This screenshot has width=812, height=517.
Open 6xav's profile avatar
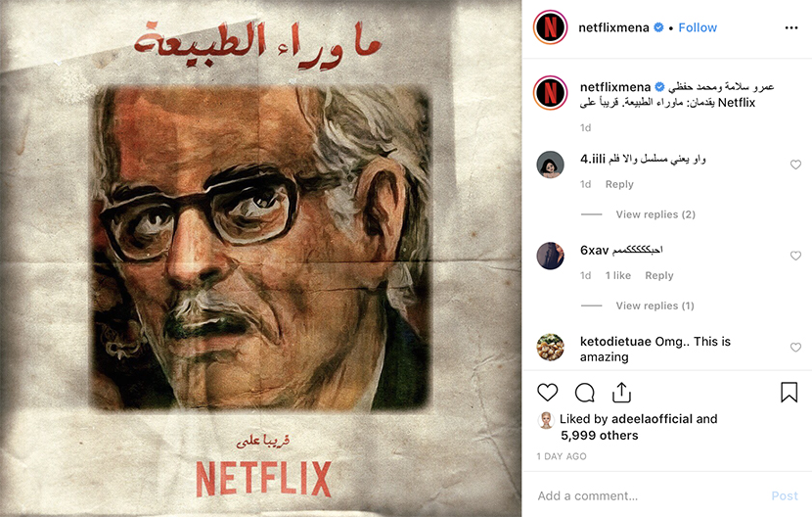tap(550, 256)
